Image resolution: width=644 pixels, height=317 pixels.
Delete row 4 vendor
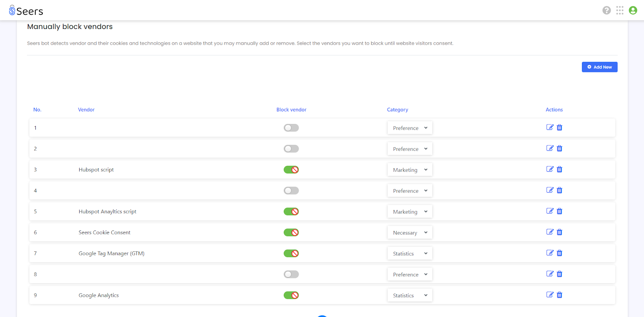559,190
